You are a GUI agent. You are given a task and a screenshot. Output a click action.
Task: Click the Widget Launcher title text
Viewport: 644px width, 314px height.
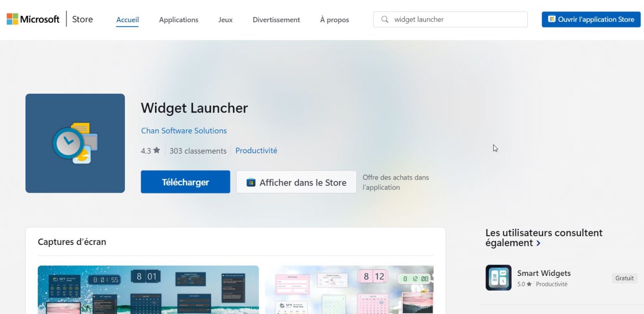coord(195,108)
